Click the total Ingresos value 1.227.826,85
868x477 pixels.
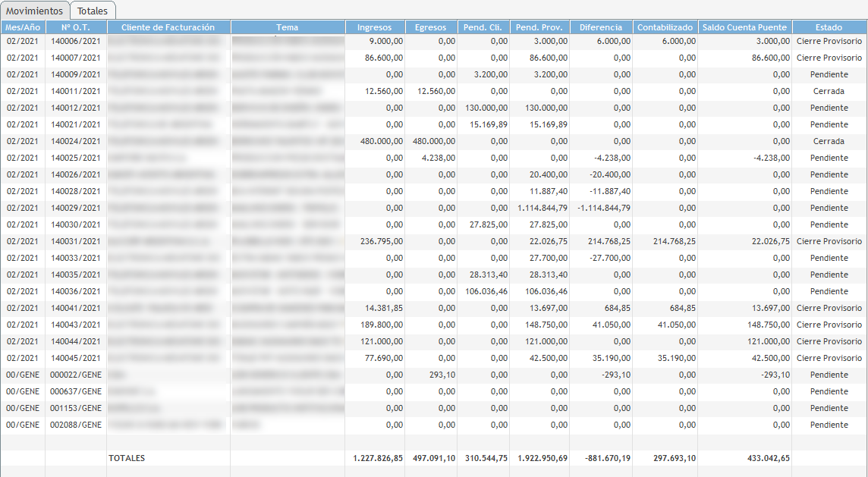(x=378, y=458)
